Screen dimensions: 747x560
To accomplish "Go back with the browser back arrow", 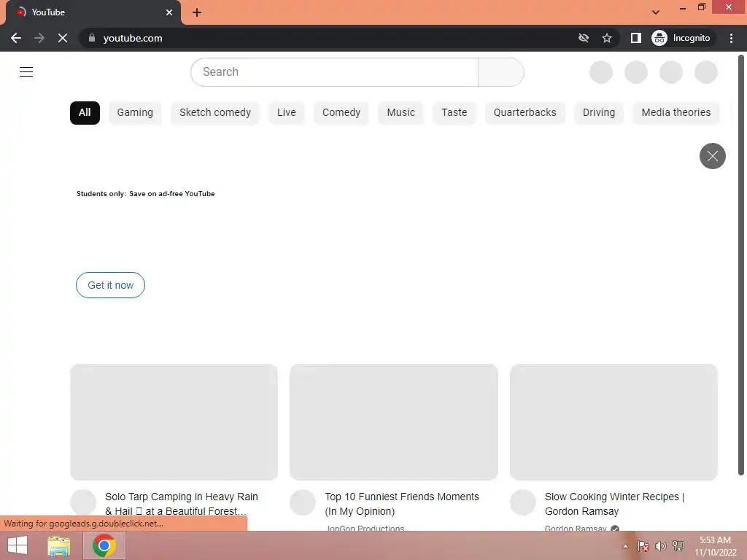I will (16, 38).
